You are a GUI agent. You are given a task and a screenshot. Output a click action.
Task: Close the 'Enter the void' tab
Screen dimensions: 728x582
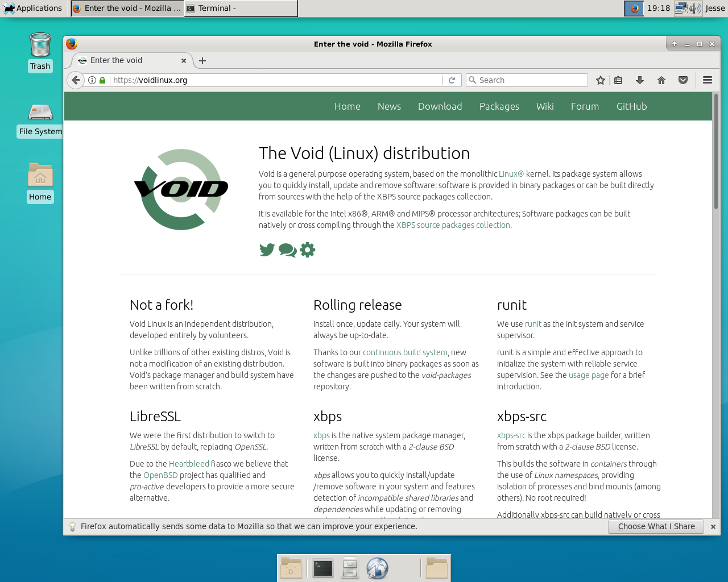click(184, 61)
